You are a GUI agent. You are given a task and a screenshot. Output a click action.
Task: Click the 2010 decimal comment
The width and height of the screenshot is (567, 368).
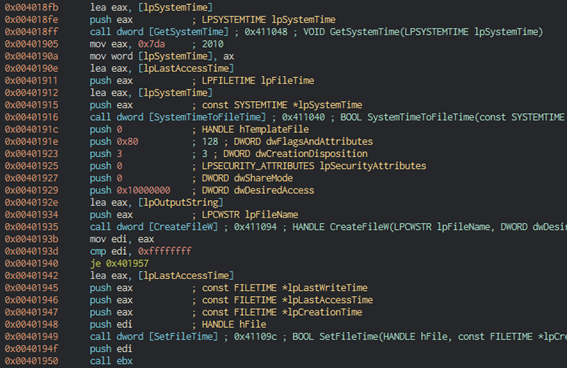[x=212, y=44]
